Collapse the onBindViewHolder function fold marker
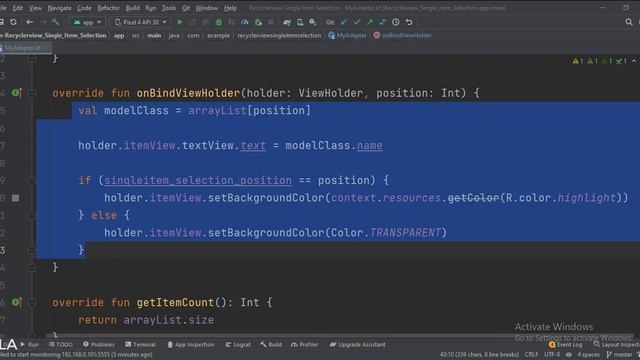This screenshot has height=360, width=640. click(32, 93)
